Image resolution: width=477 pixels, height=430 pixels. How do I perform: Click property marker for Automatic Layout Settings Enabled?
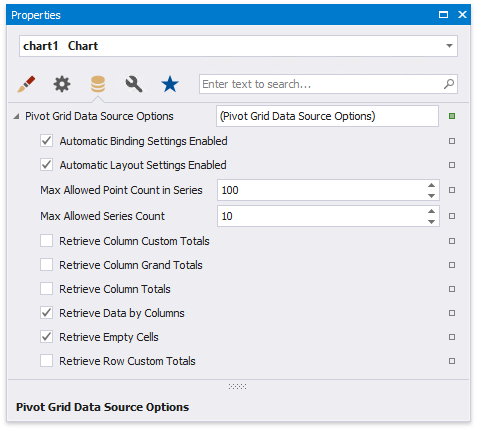[452, 165]
